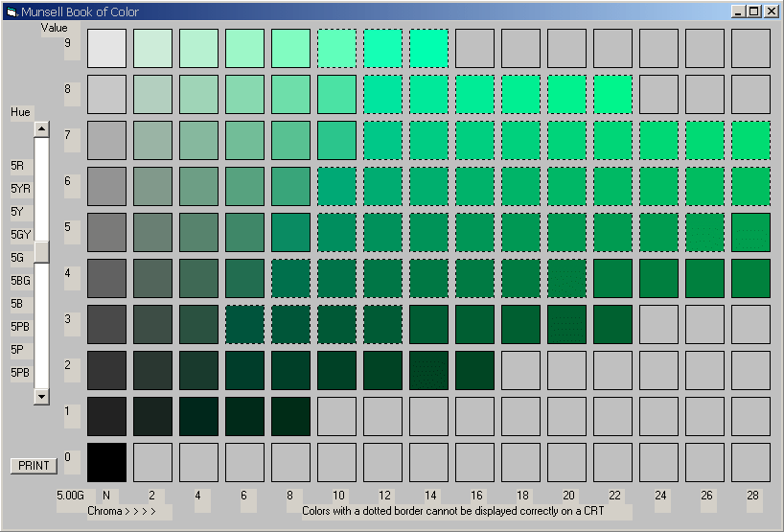The image size is (784, 532).
Task: Click the empty swatch at value 9 chroma 28
Action: 750,48
